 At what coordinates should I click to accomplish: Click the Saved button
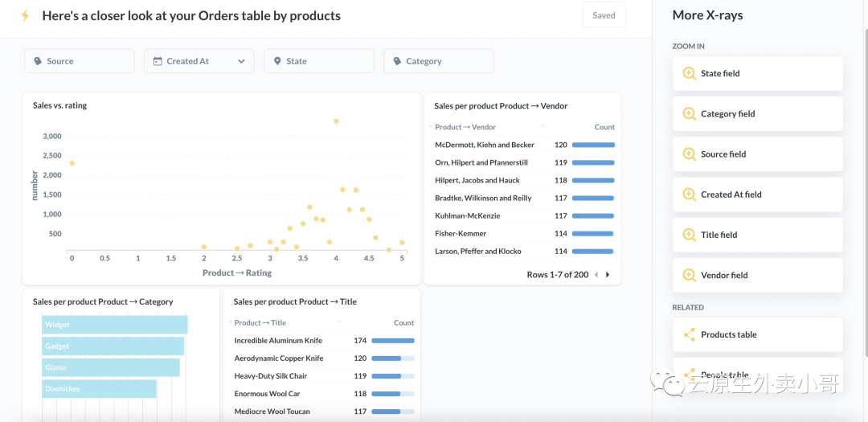coord(604,15)
